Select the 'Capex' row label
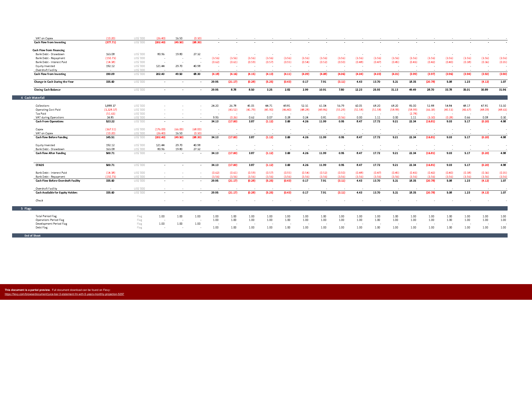 point(39,129)
